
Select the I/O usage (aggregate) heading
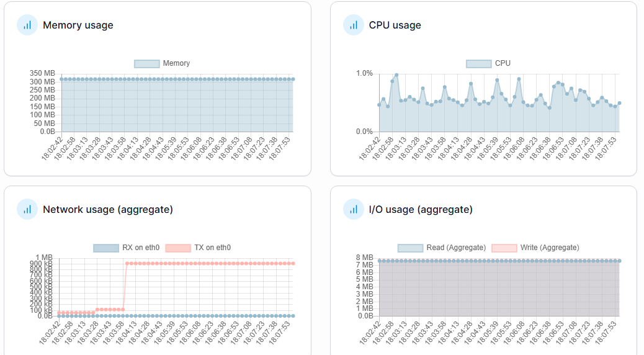421,210
